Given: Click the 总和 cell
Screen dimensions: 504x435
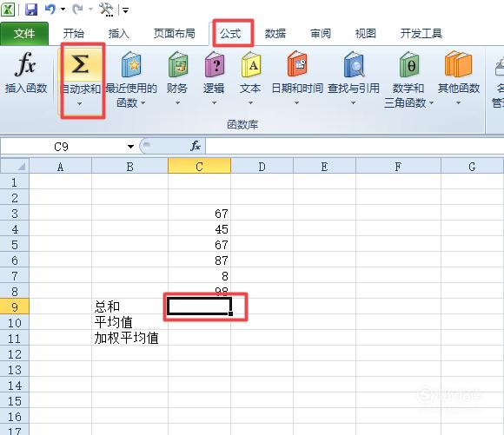Looking at the screenshot, I should (129, 307).
